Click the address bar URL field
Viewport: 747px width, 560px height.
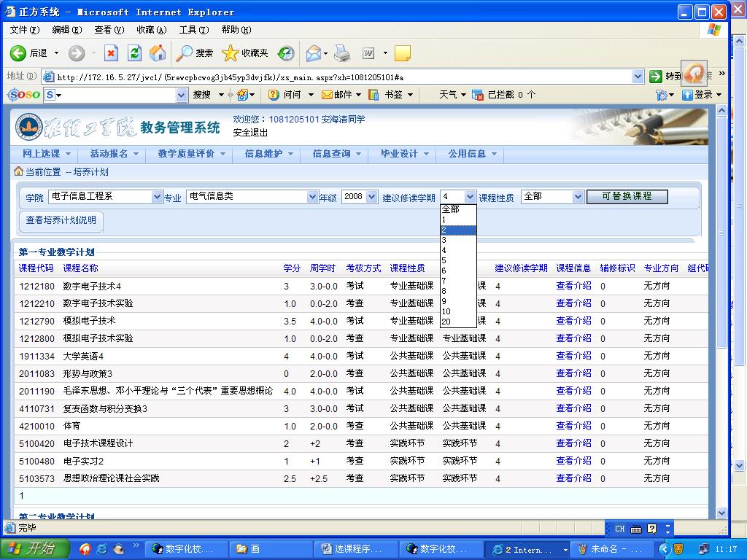336,77
